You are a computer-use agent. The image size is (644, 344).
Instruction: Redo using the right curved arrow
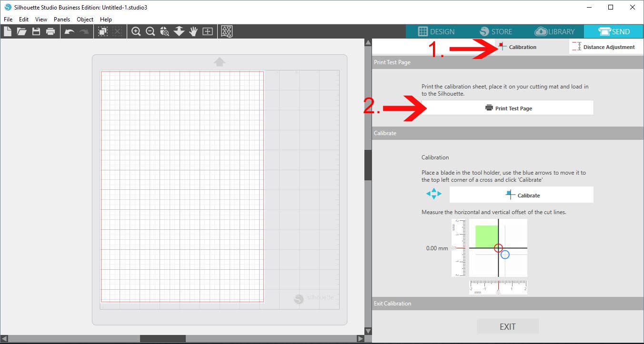point(84,31)
